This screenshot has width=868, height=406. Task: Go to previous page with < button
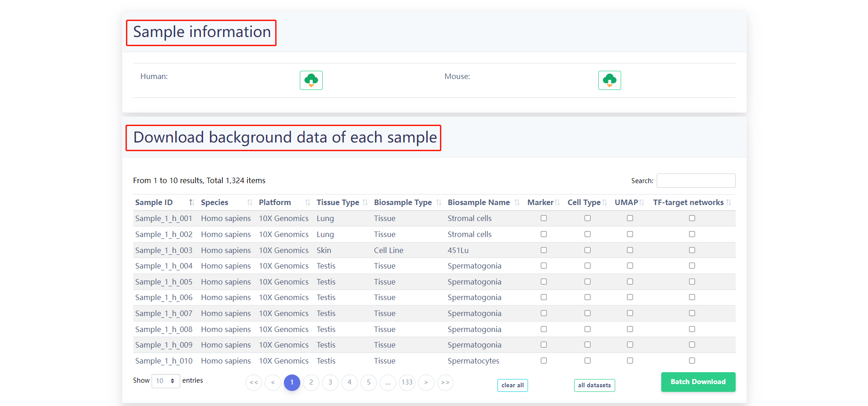tap(273, 383)
